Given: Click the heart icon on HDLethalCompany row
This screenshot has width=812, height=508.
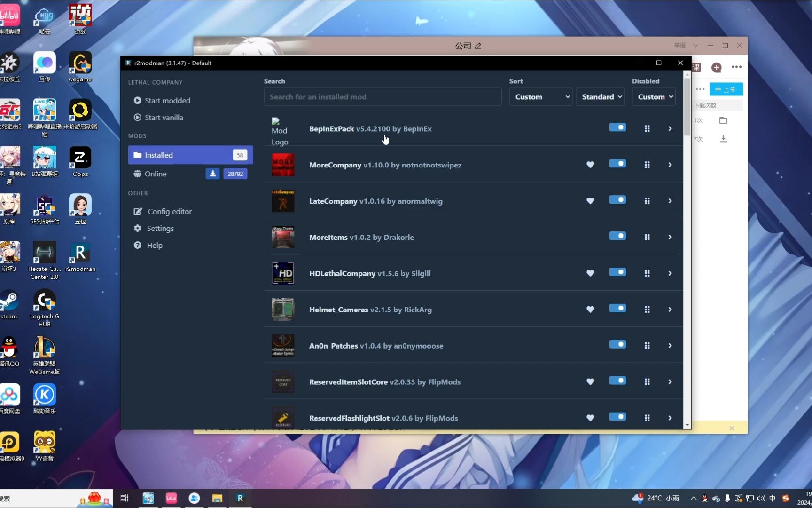Looking at the screenshot, I should 590,273.
